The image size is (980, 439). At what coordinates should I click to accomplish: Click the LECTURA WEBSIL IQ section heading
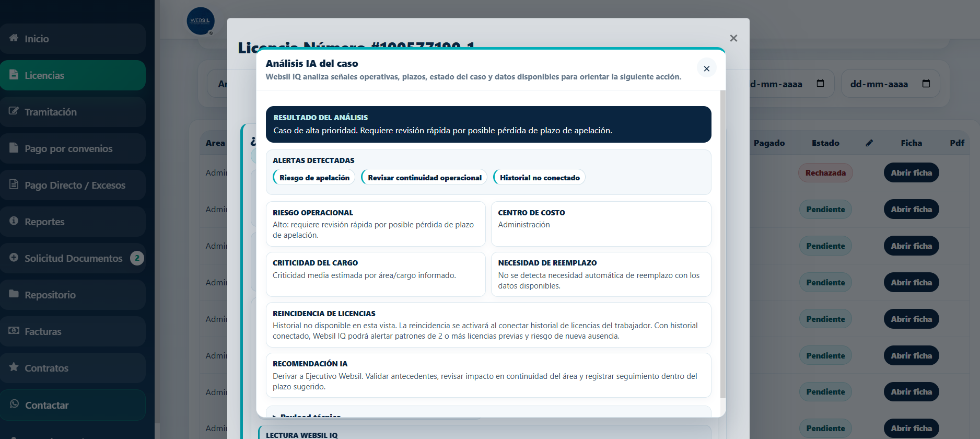pyautogui.click(x=301, y=435)
